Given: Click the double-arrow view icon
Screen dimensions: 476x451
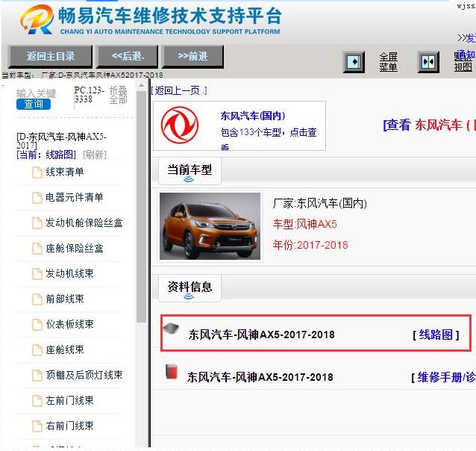Looking at the screenshot, I should coord(428,62).
